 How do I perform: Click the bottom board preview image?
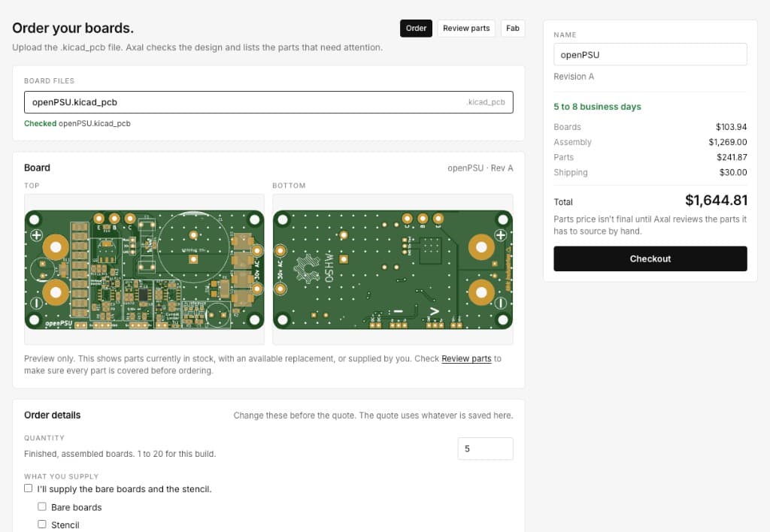(x=393, y=270)
